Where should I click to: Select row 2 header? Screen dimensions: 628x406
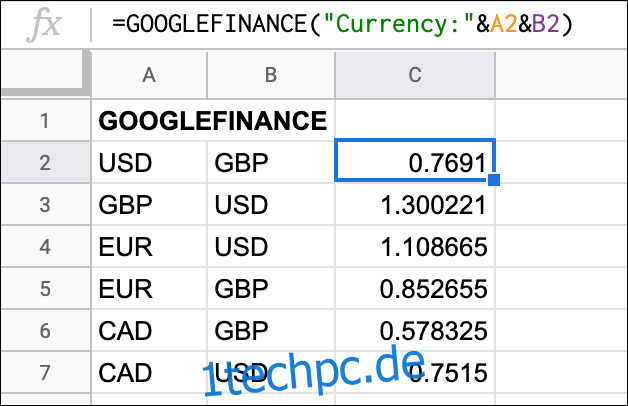click(x=45, y=162)
